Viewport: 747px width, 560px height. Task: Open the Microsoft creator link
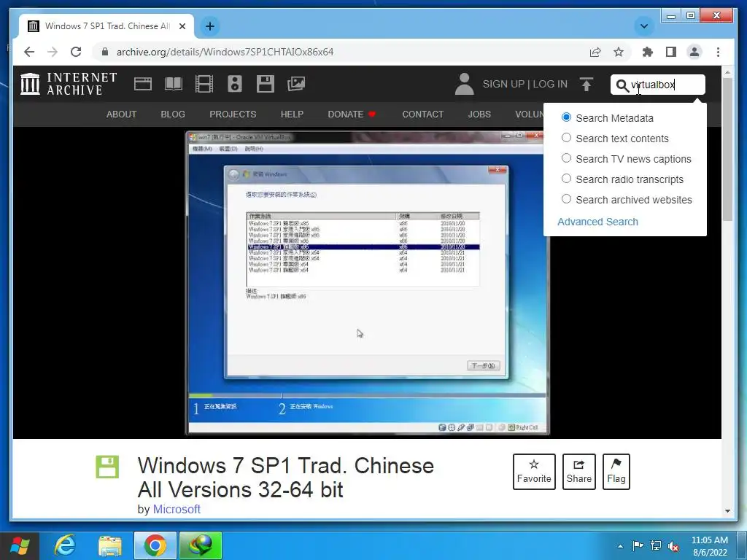pos(177,509)
